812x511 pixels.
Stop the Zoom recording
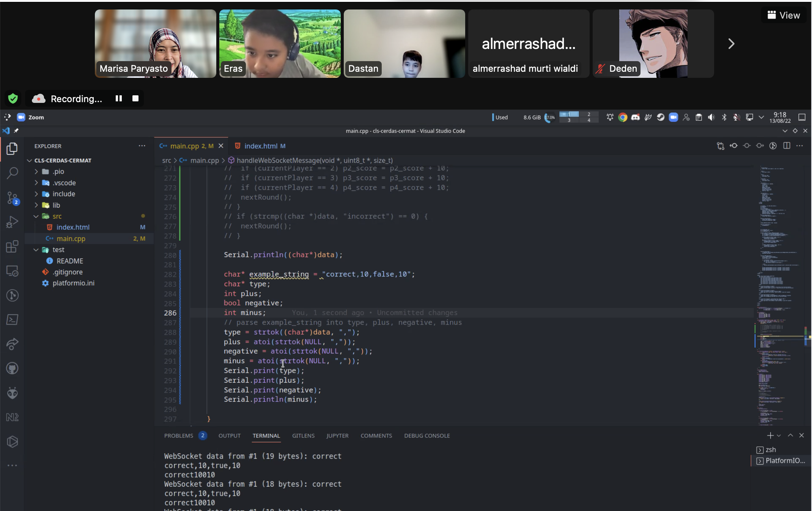135,99
